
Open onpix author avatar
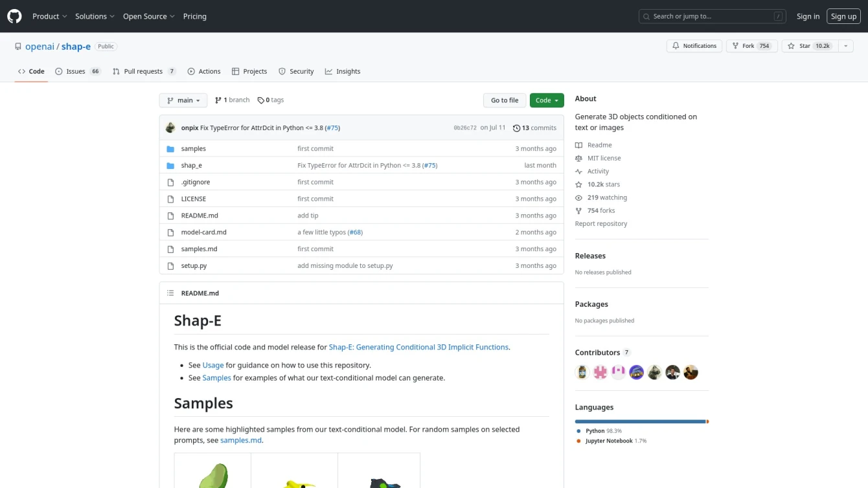click(x=170, y=128)
